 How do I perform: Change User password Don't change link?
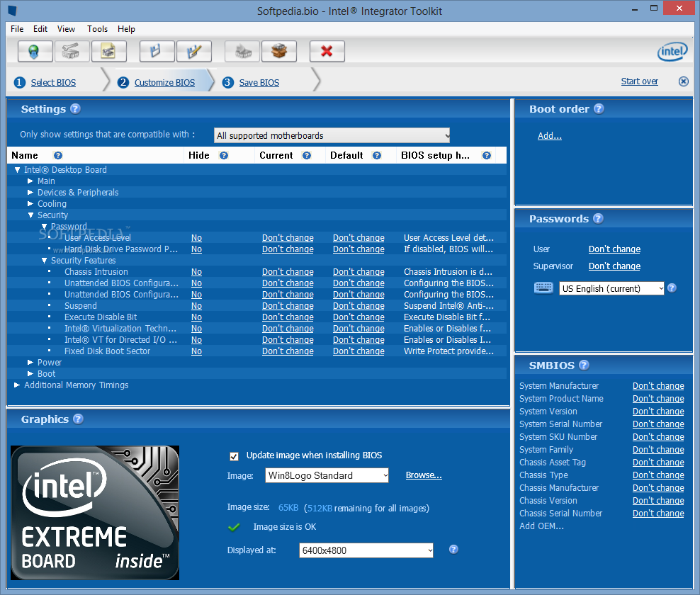coord(614,249)
